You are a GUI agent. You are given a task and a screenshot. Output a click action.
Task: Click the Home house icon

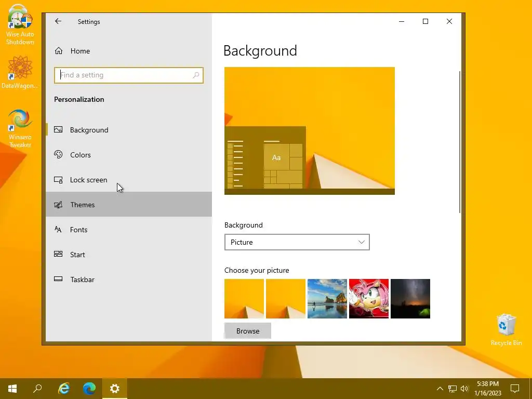click(x=59, y=50)
